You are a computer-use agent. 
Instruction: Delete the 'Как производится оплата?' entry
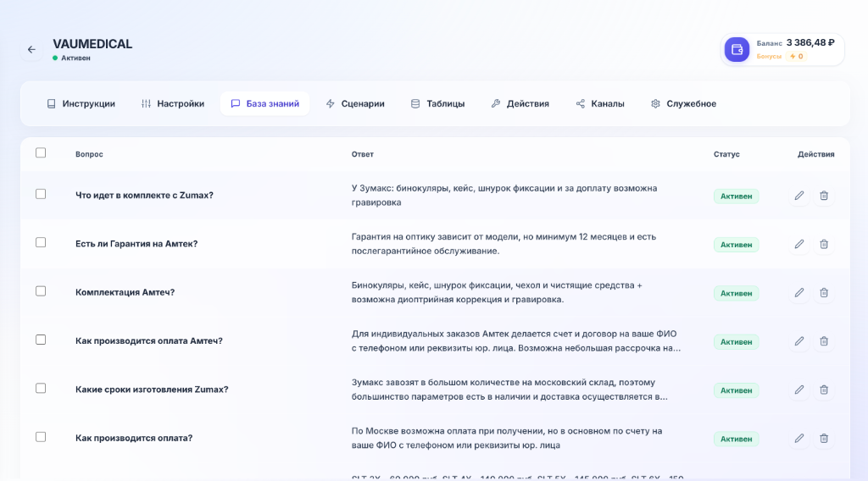tap(824, 439)
